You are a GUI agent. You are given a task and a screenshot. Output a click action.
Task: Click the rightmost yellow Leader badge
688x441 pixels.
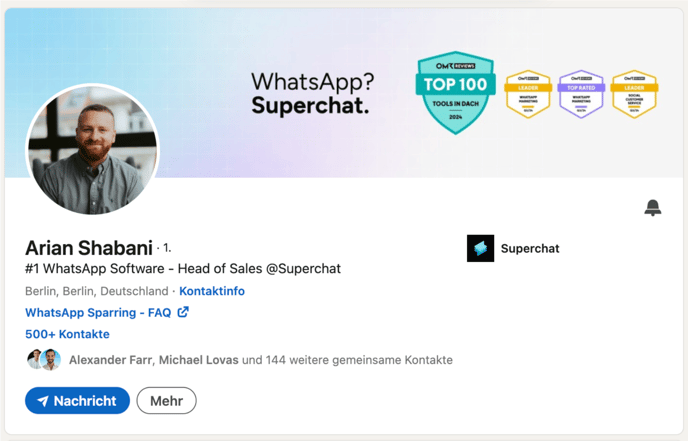click(x=634, y=94)
